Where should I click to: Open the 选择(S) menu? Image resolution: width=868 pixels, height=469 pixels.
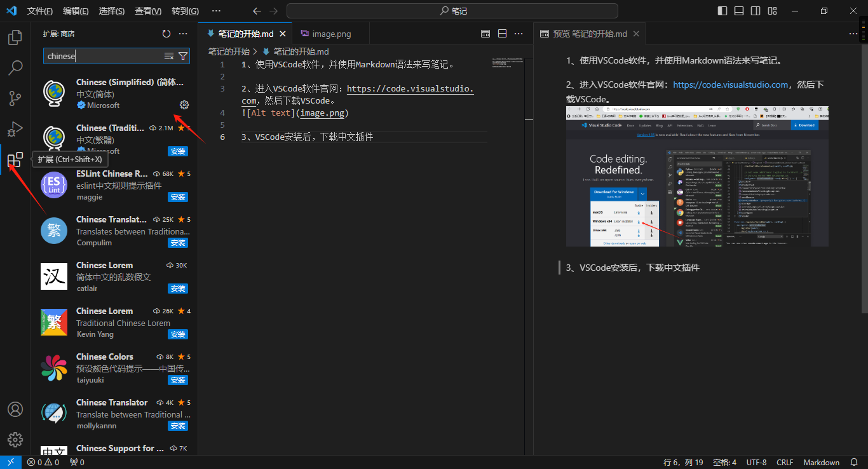(x=112, y=11)
